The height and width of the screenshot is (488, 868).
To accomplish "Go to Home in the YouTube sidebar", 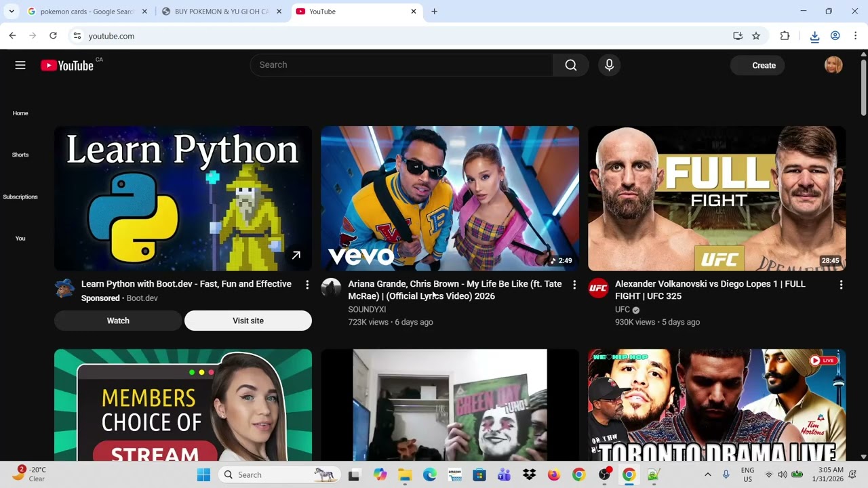I will tap(20, 113).
